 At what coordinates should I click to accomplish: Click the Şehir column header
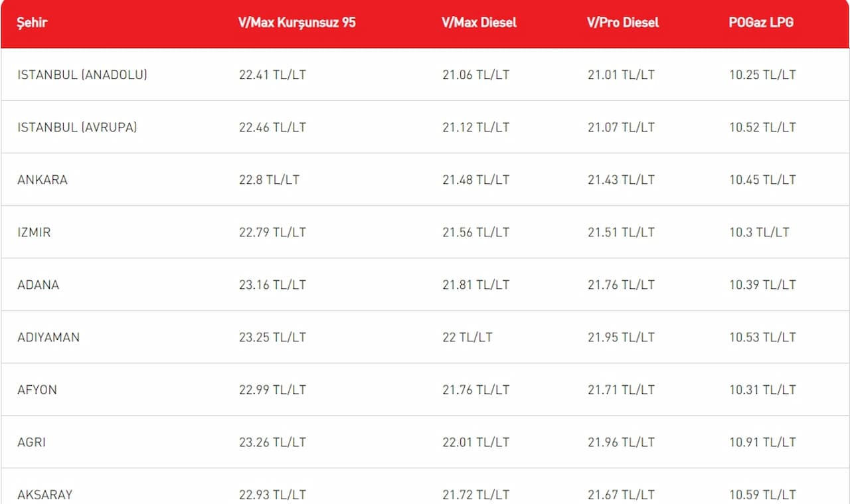point(33,23)
